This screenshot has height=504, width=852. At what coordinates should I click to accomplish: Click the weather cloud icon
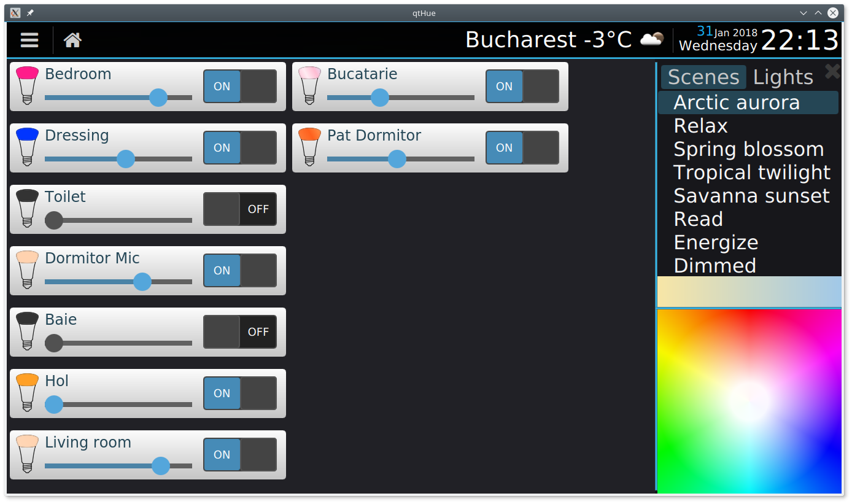point(651,39)
